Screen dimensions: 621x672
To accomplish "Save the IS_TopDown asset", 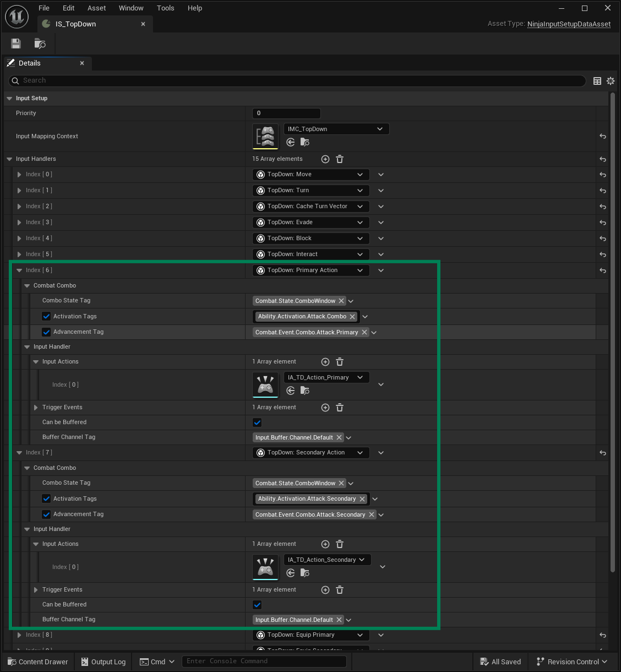I will 16,44.
